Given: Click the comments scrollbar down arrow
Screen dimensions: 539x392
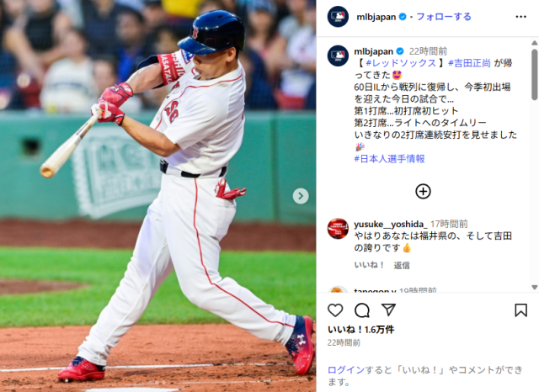Looking at the screenshot, I should (534, 287).
